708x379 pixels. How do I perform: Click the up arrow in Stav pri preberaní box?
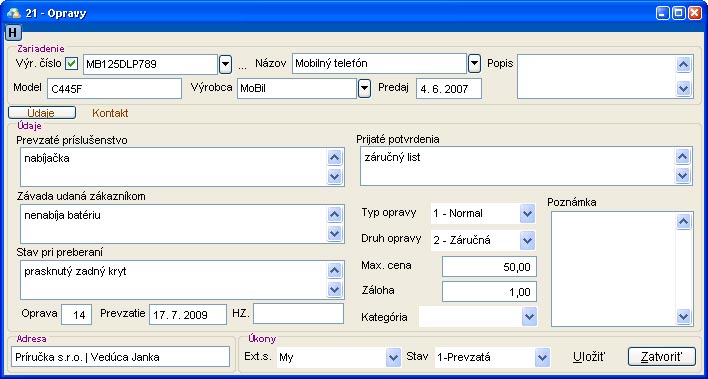335,271
